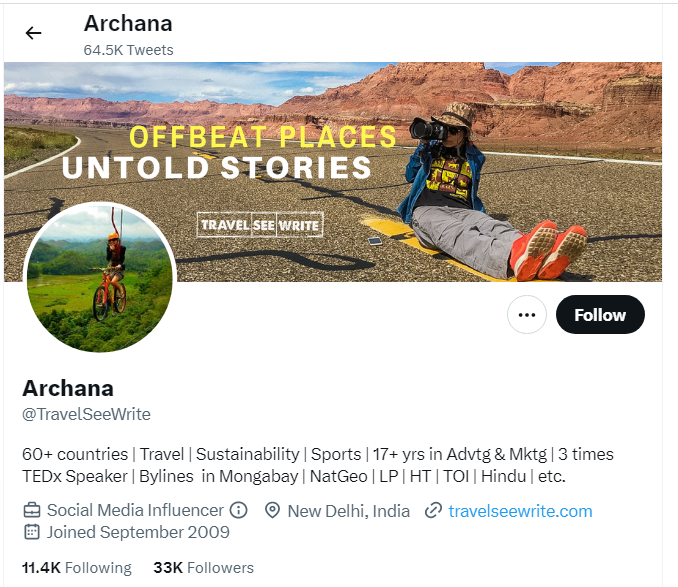Open the three-dots more options button
Screen dimensions: 678x587
click(527, 315)
